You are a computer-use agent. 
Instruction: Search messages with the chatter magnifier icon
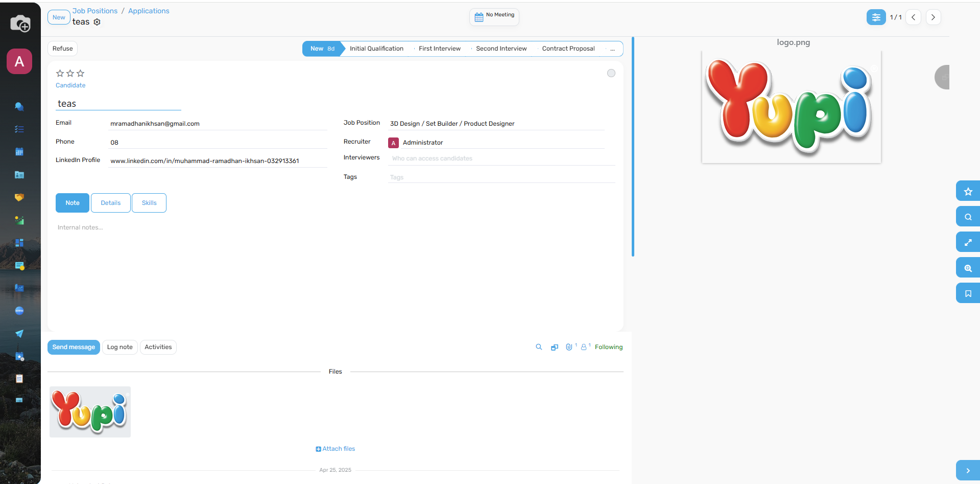(539, 347)
